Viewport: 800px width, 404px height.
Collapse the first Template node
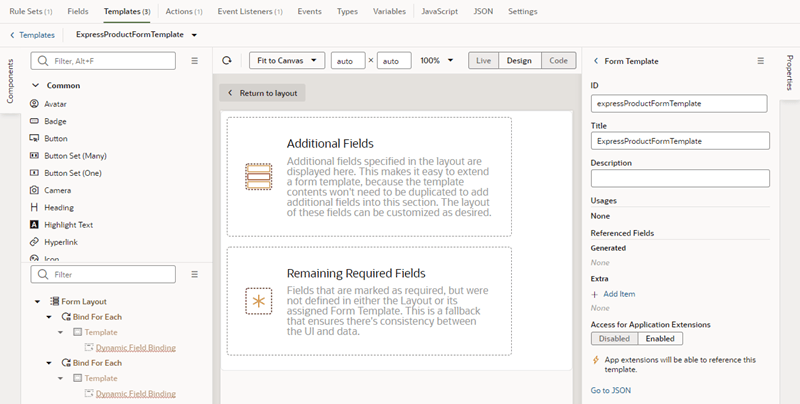[x=61, y=332]
